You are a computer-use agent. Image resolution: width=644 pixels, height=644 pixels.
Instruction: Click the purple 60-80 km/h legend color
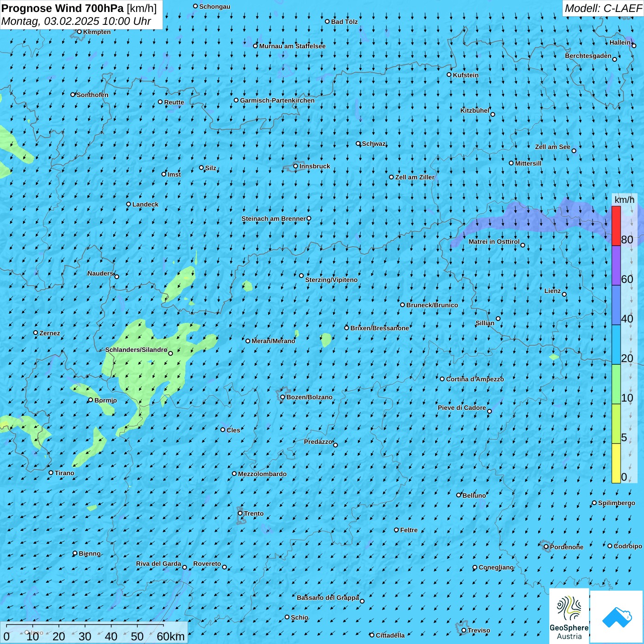pos(616,266)
